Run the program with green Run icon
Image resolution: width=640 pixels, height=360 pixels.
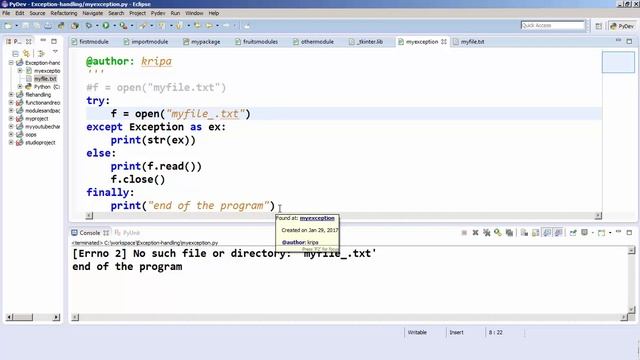(x=106, y=26)
